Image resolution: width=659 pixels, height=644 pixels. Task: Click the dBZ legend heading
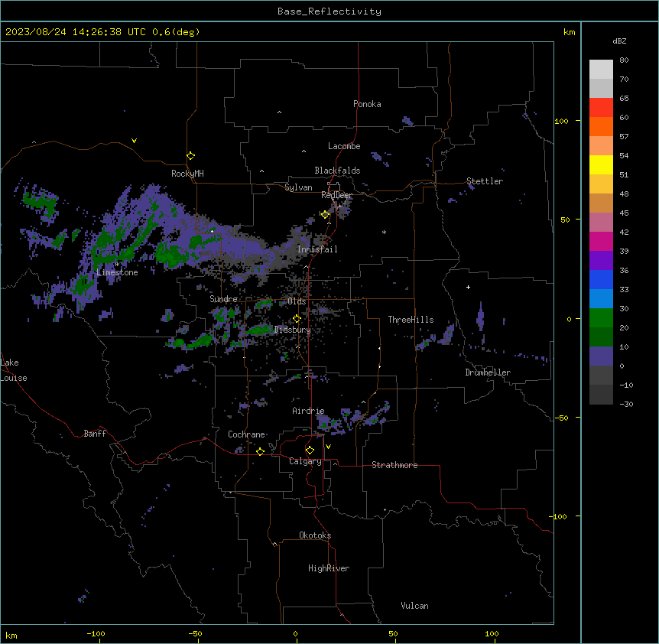click(x=619, y=41)
